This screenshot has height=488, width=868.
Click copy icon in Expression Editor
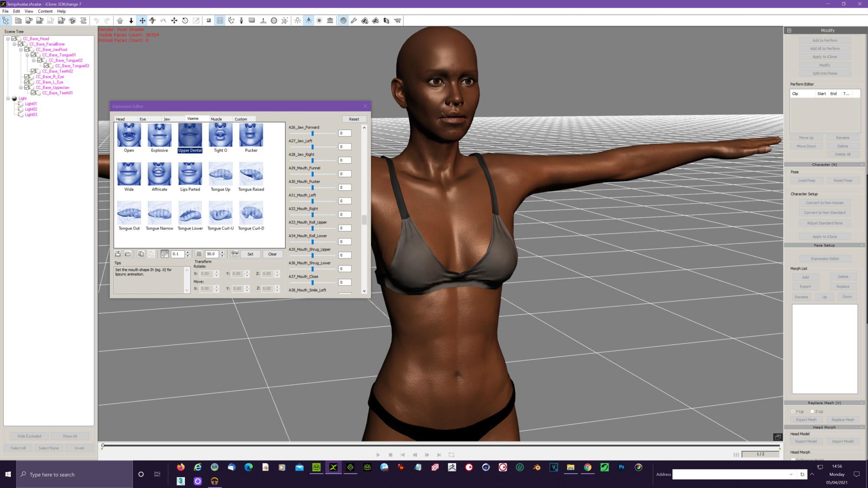[x=141, y=254]
